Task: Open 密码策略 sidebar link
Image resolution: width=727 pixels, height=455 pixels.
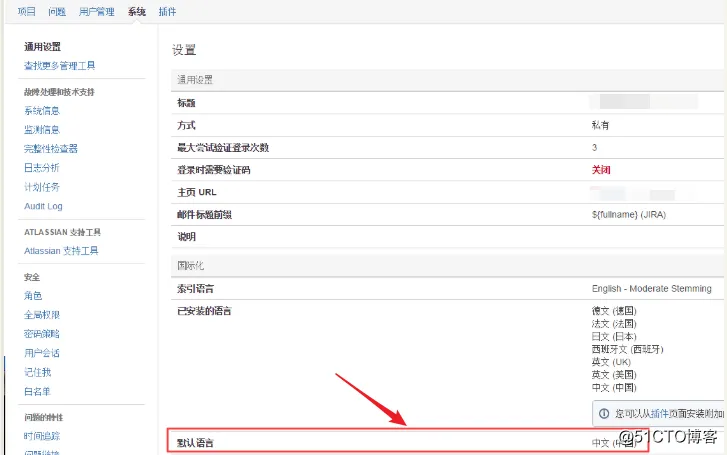Action: coord(42,333)
